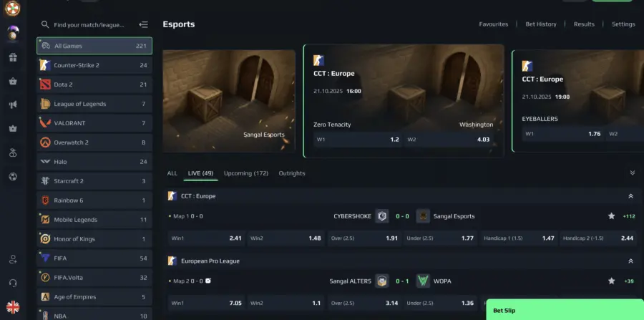
Task: Favourite the Sangal ALTERS vs WOPA match star
Action: [x=611, y=281]
